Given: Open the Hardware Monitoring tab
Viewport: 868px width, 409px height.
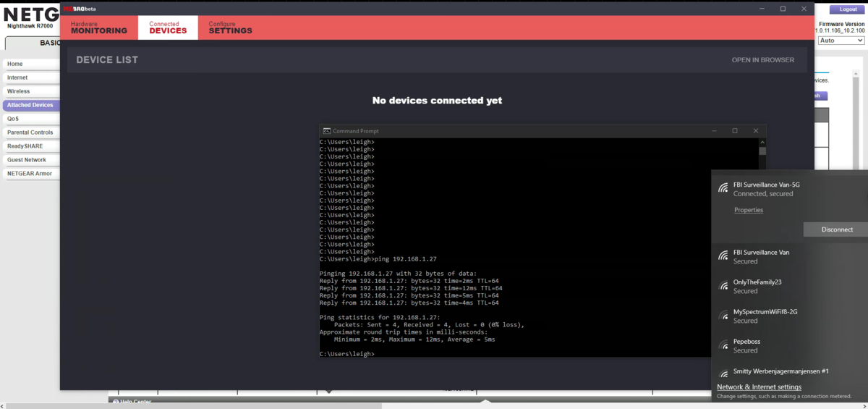Looking at the screenshot, I should tap(99, 28).
